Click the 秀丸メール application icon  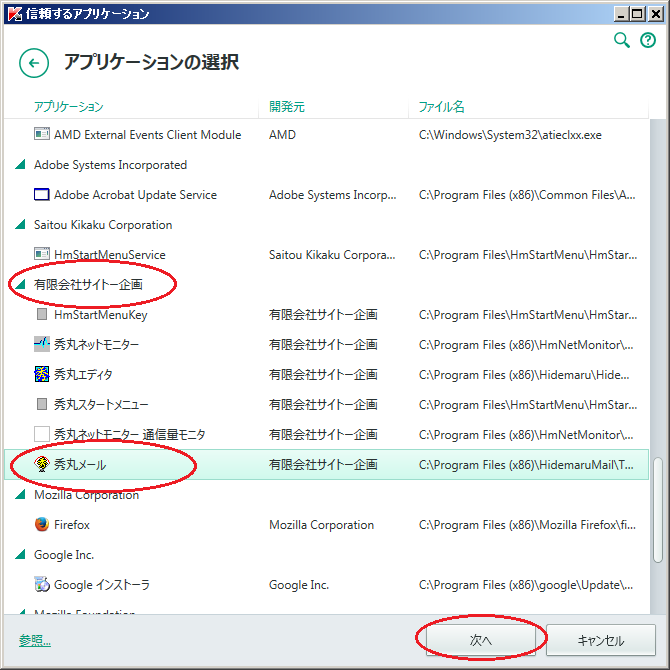tap(42, 465)
